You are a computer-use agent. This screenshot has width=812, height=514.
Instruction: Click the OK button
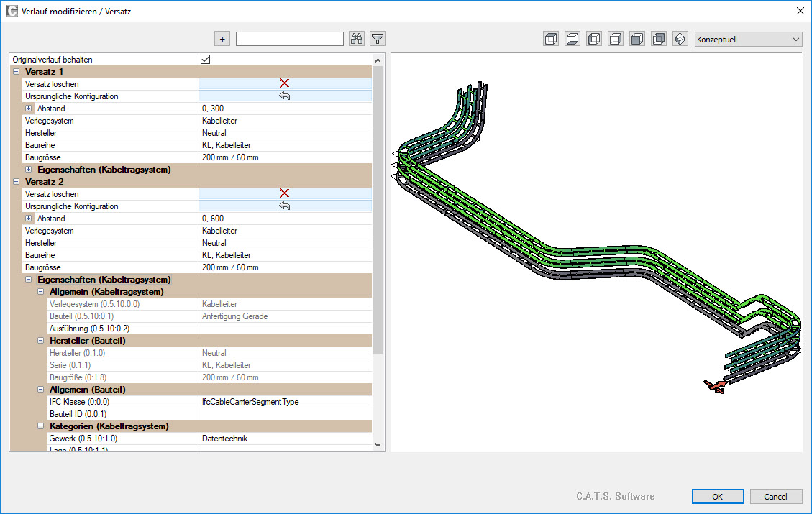coord(718,497)
